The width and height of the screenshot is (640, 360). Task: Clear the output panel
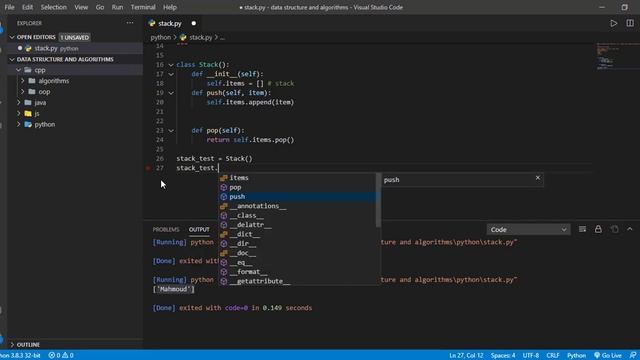pyautogui.click(x=582, y=229)
